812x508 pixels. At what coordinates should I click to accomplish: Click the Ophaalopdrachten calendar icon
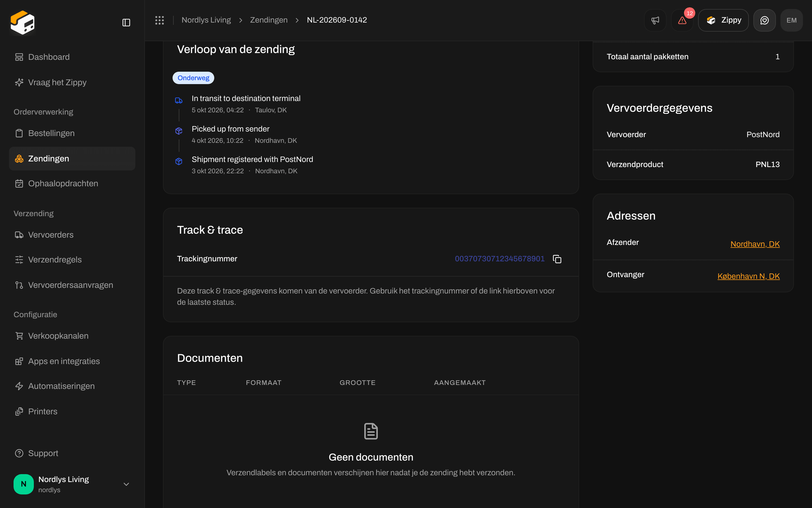[19, 183]
